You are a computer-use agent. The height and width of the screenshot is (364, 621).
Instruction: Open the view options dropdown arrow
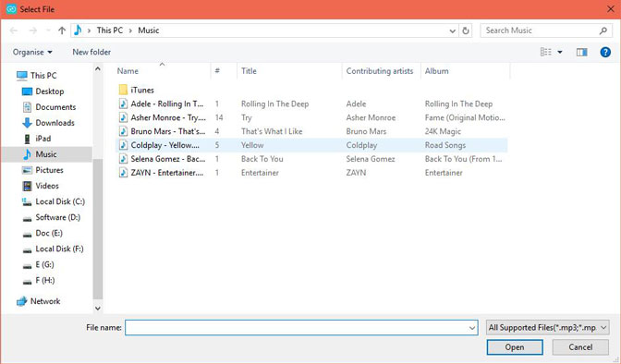click(x=560, y=52)
